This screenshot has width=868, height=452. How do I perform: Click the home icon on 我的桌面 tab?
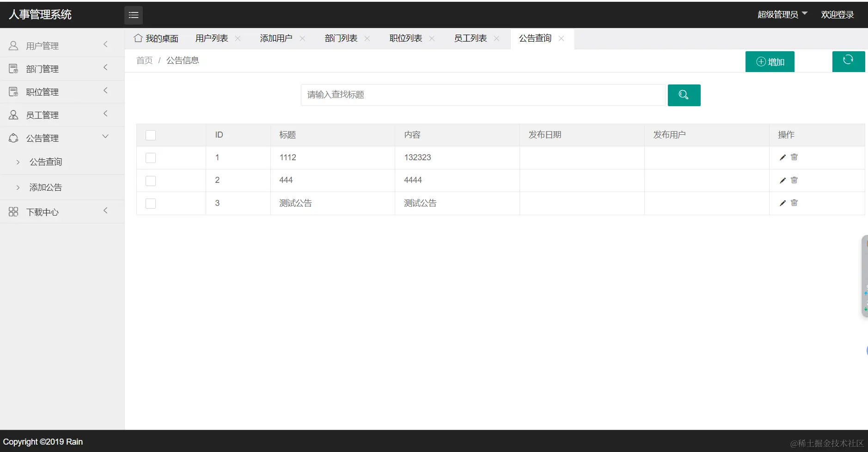(x=138, y=38)
